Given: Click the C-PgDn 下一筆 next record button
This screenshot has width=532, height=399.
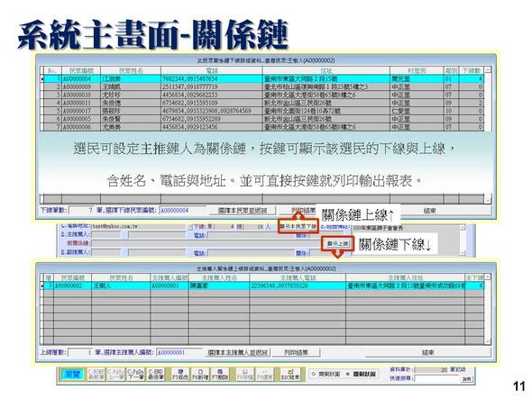Looking at the screenshot, I should click(x=136, y=374).
